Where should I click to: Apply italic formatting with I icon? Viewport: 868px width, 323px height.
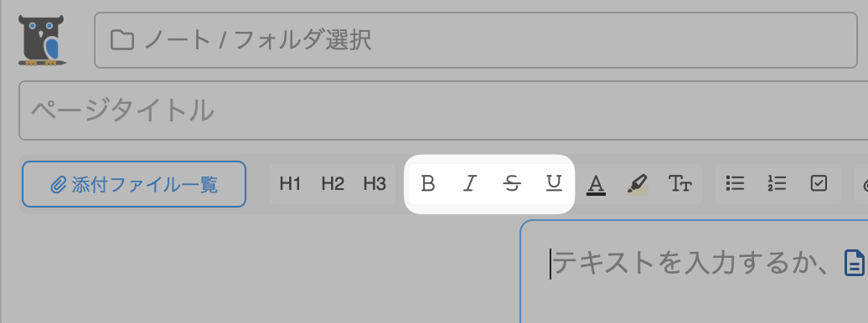(469, 183)
